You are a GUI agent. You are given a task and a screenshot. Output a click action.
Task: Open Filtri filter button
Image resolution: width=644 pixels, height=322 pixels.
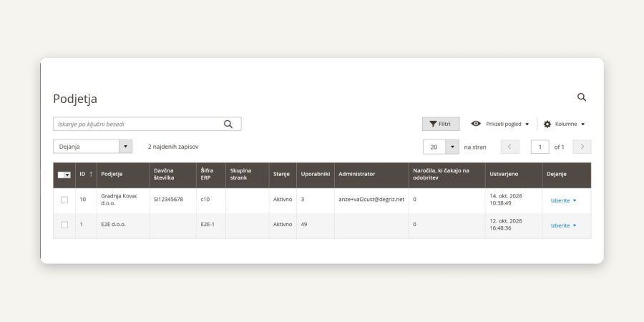441,124
